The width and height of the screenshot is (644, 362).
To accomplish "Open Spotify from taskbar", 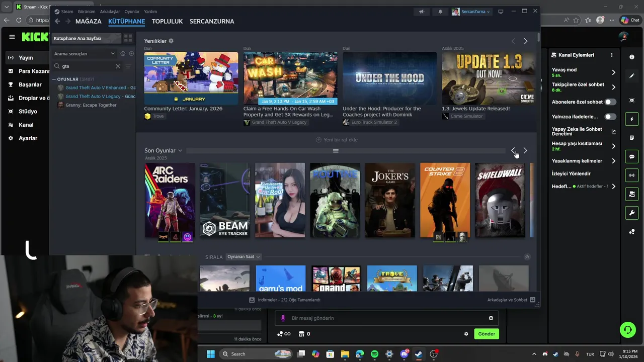I will pos(374,354).
